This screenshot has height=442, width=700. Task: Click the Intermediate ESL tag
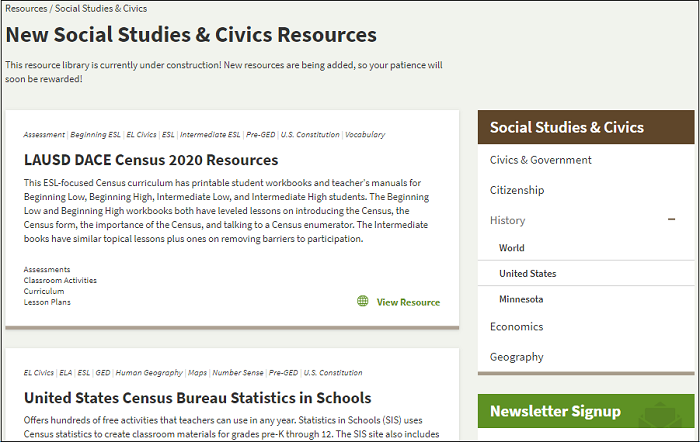[x=210, y=134]
